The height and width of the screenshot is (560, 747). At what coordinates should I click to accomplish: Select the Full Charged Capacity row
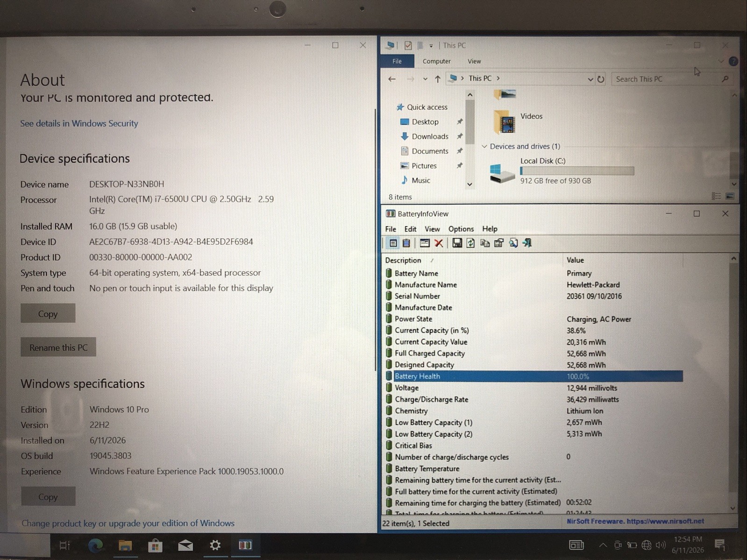[534, 354]
